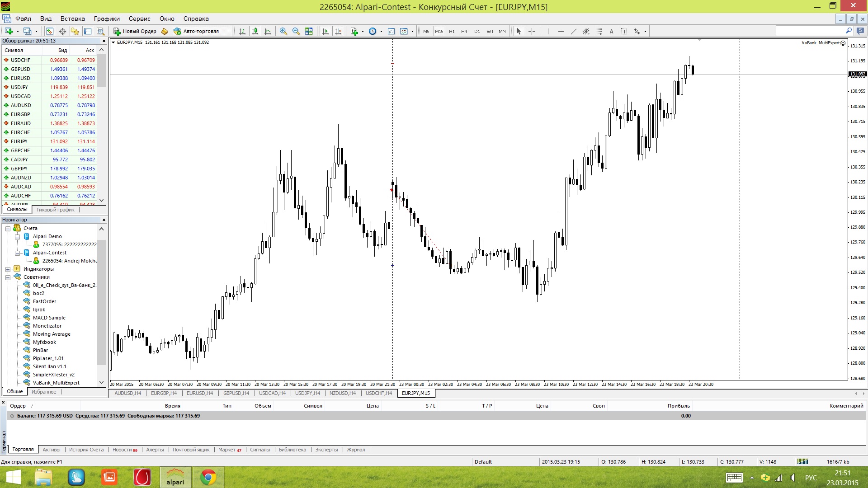Collapse the Счета tree node
This screenshot has height=488, width=868.
pyautogui.click(x=8, y=228)
